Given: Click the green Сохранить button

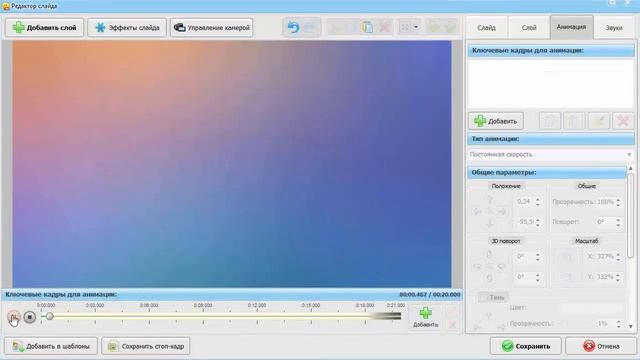Looking at the screenshot, I should point(526,346).
